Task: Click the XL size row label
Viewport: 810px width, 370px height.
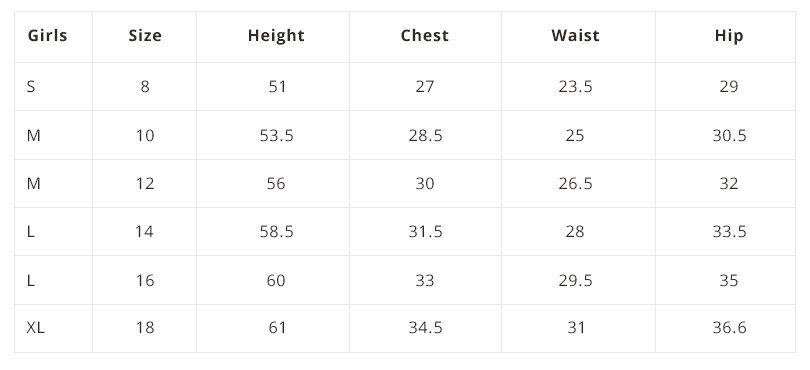Action: tap(35, 328)
